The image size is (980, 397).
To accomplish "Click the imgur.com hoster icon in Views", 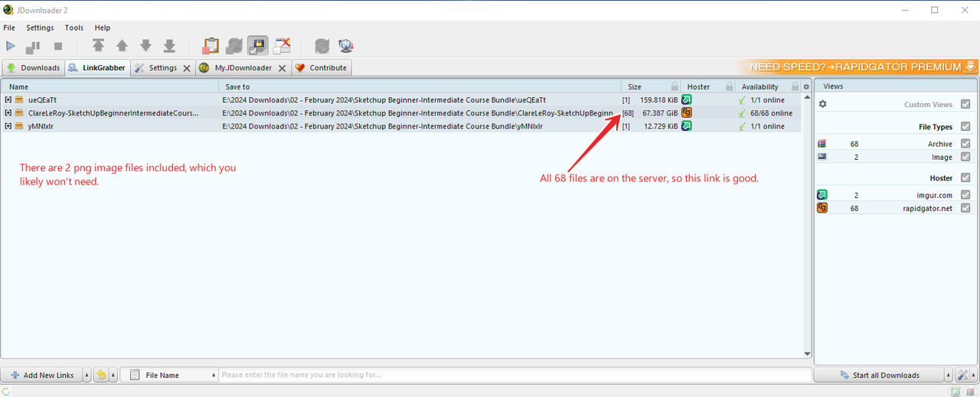I will [x=822, y=195].
